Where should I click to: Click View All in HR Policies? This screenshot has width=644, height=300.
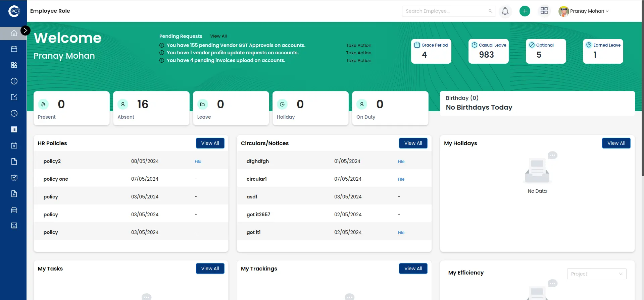coord(210,143)
